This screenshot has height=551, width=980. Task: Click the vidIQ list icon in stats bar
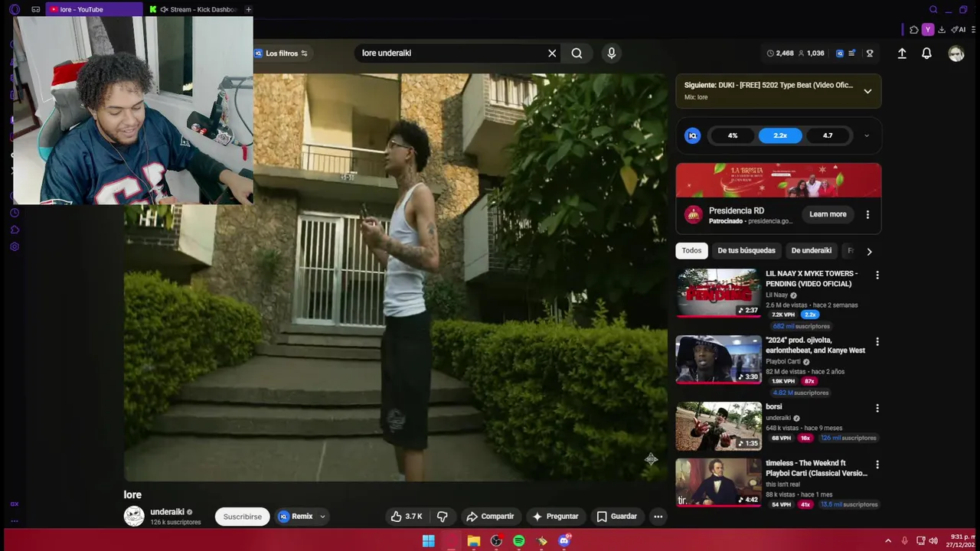tap(851, 54)
